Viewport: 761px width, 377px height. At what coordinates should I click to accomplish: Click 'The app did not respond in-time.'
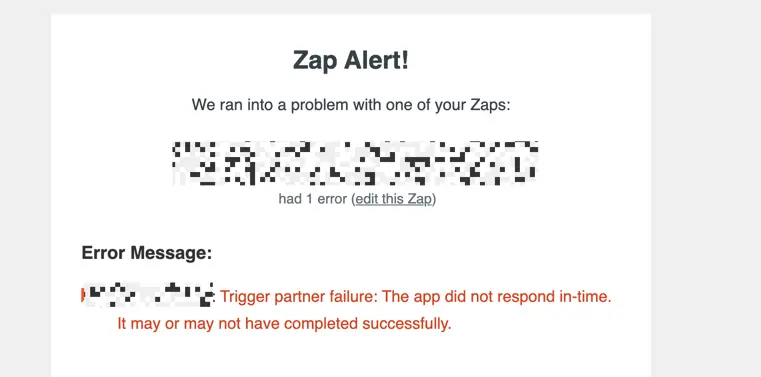[496, 296]
